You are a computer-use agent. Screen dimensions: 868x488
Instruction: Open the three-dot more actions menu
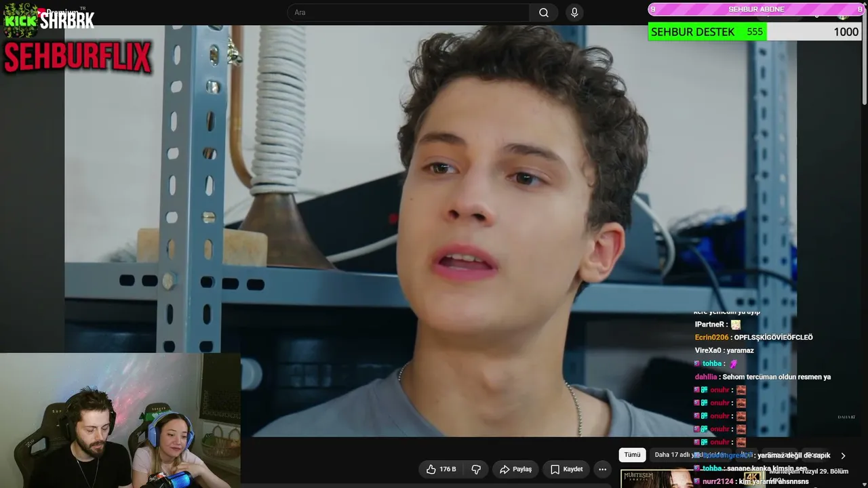(602, 469)
